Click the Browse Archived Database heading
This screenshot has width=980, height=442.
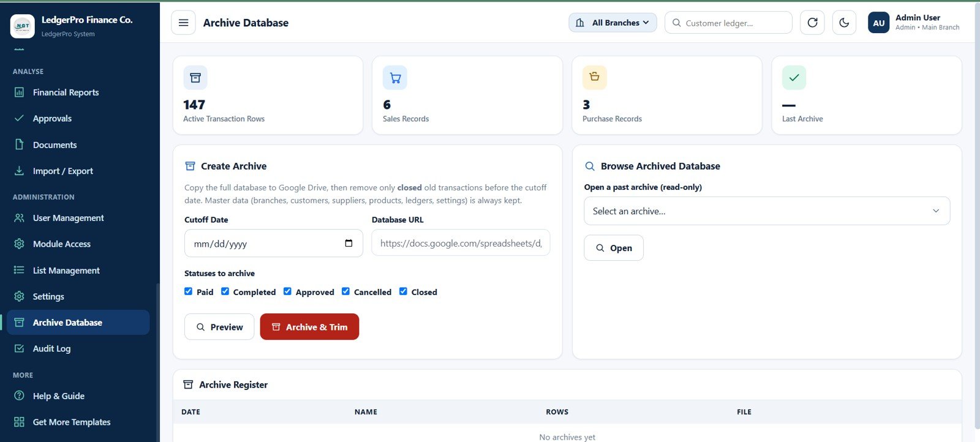660,166
